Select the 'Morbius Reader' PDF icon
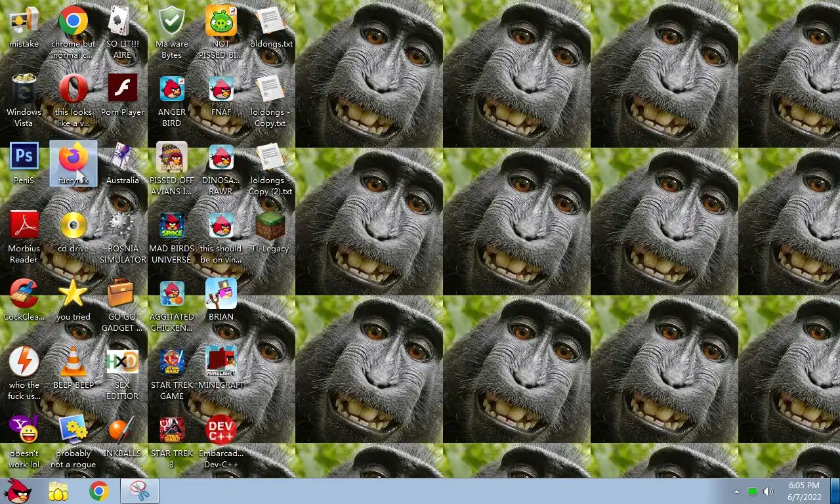 (x=24, y=238)
